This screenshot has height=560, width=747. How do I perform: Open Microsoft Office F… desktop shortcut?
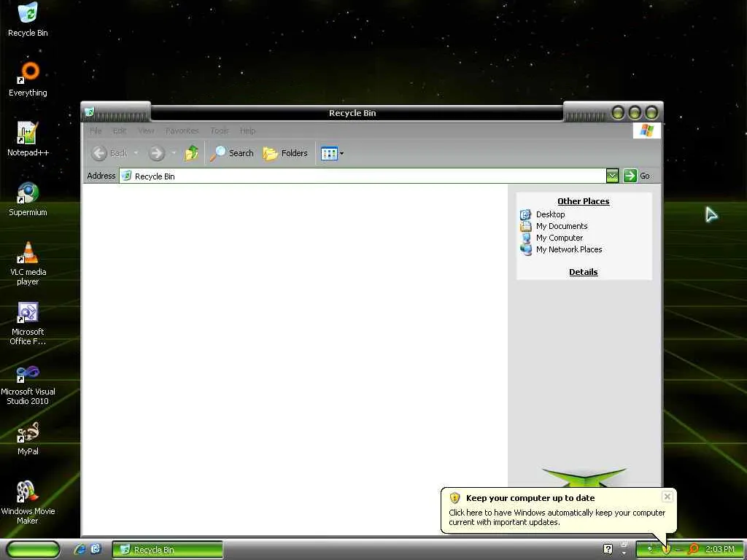pyautogui.click(x=28, y=323)
